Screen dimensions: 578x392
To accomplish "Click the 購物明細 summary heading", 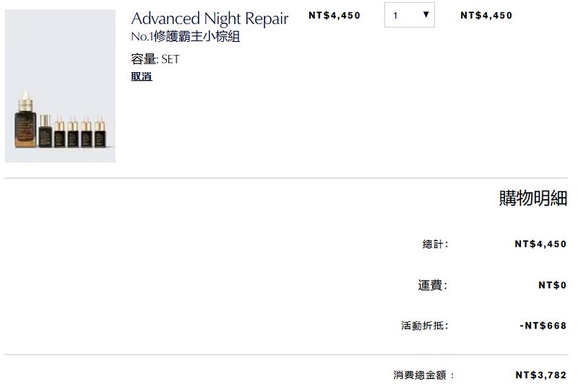I will coord(532,199).
